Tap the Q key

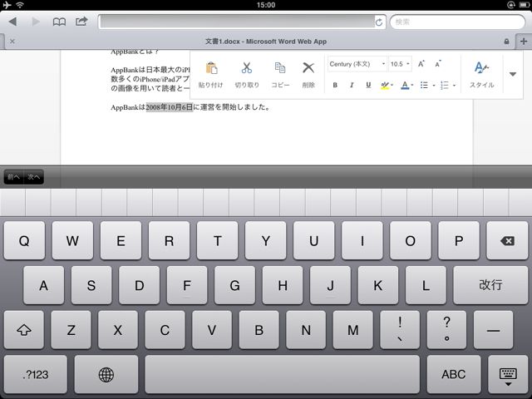coord(24,240)
